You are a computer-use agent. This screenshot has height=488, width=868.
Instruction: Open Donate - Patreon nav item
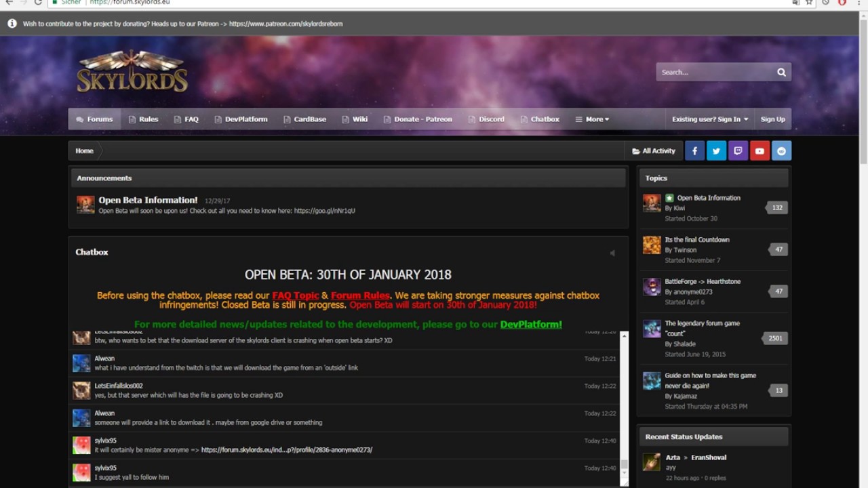[418, 119]
